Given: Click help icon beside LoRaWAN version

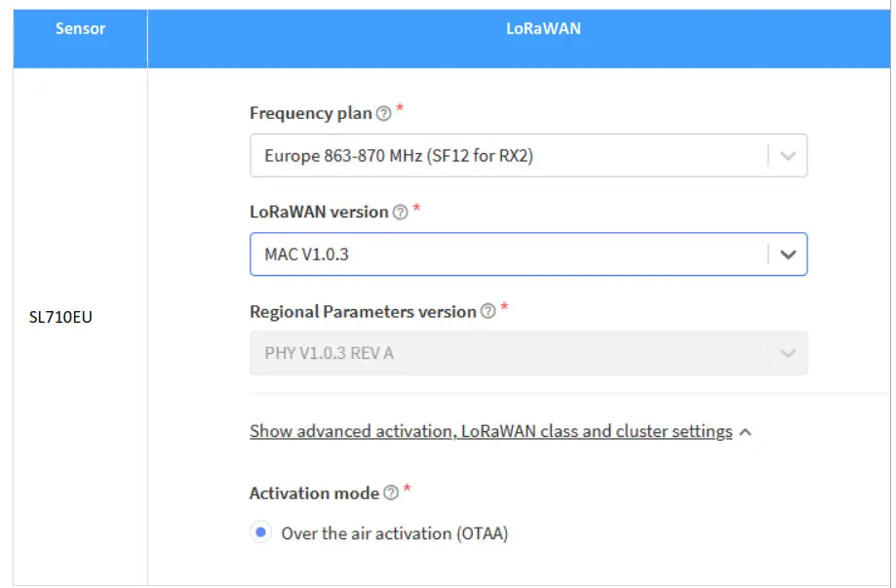Looking at the screenshot, I should pyautogui.click(x=400, y=213).
